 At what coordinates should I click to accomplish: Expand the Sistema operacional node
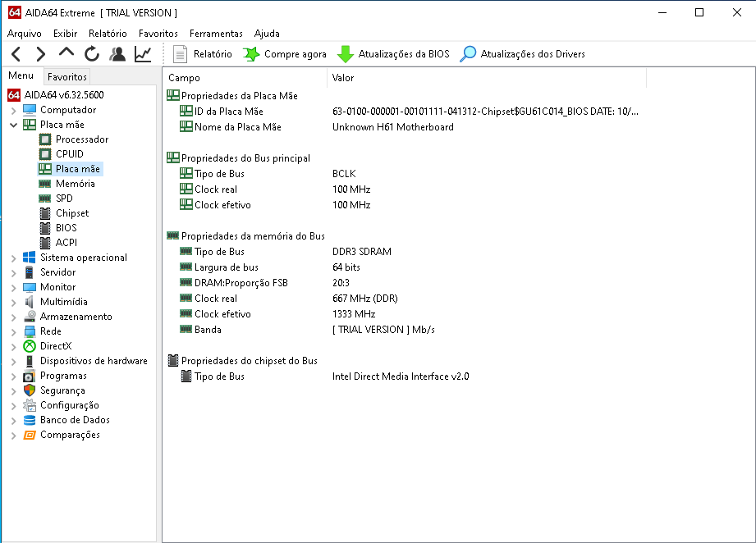[13, 258]
